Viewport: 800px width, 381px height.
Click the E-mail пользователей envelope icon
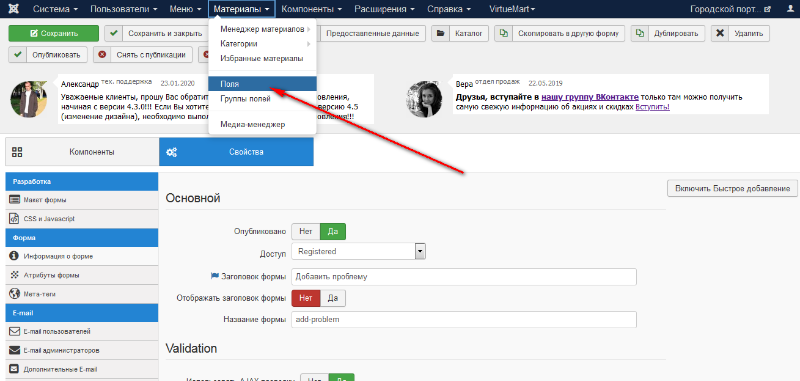coord(14,332)
